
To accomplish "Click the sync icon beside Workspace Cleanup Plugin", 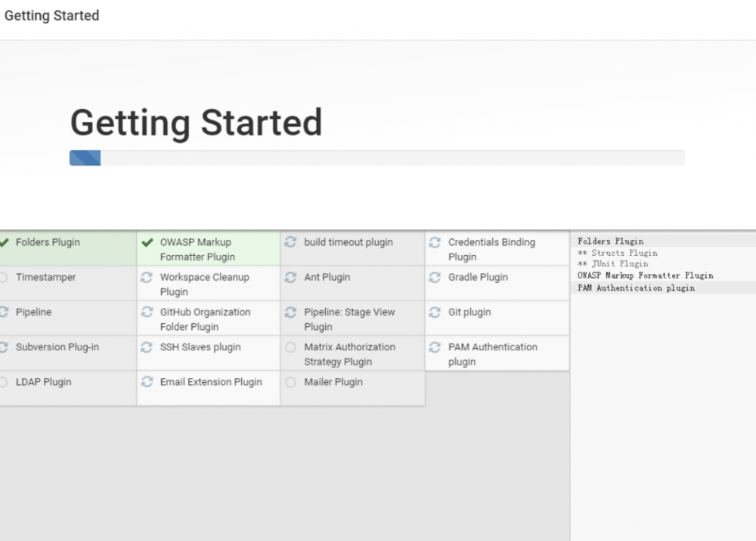I will (x=147, y=278).
